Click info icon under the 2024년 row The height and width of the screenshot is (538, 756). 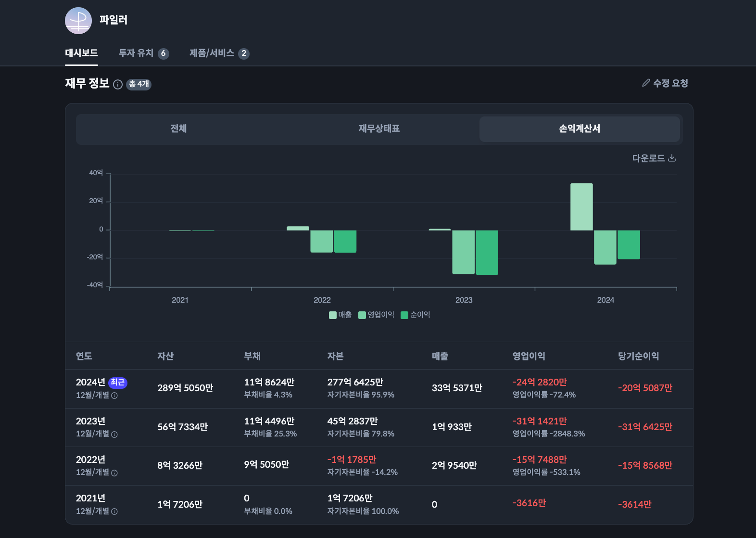(x=114, y=396)
